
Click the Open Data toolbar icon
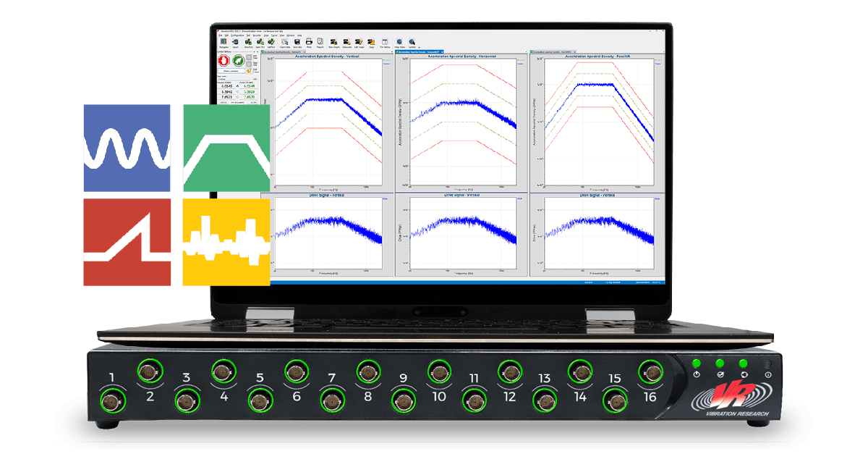tap(284, 41)
